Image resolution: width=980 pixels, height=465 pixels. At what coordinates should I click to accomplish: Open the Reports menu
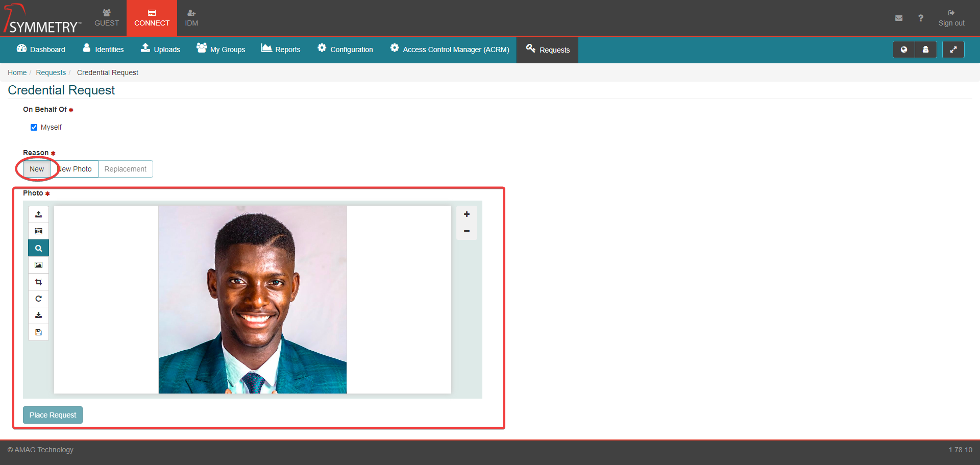[281, 50]
